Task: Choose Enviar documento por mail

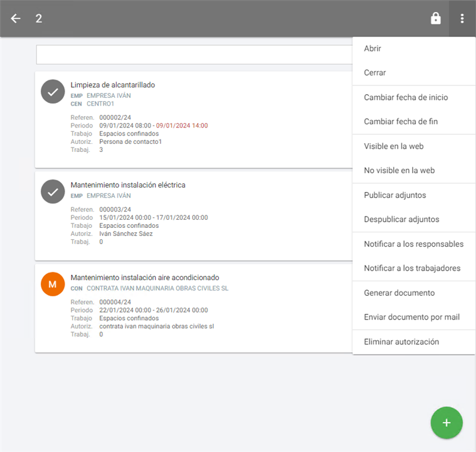Action: point(411,317)
